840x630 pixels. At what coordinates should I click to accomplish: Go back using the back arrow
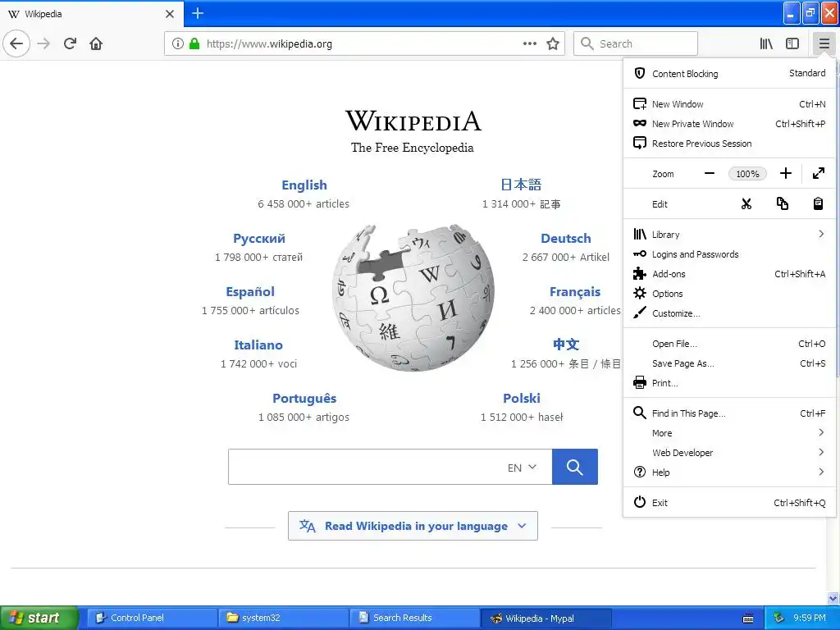[16, 43]
